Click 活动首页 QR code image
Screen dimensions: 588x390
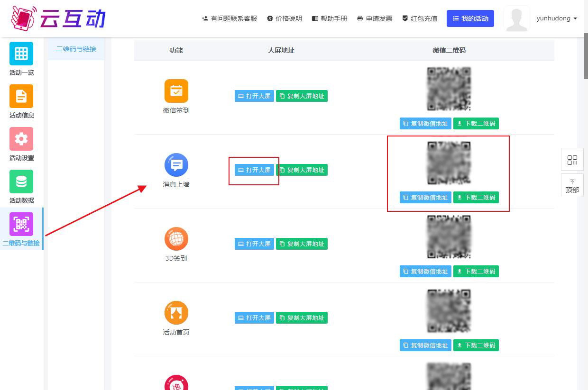(449, 311)
